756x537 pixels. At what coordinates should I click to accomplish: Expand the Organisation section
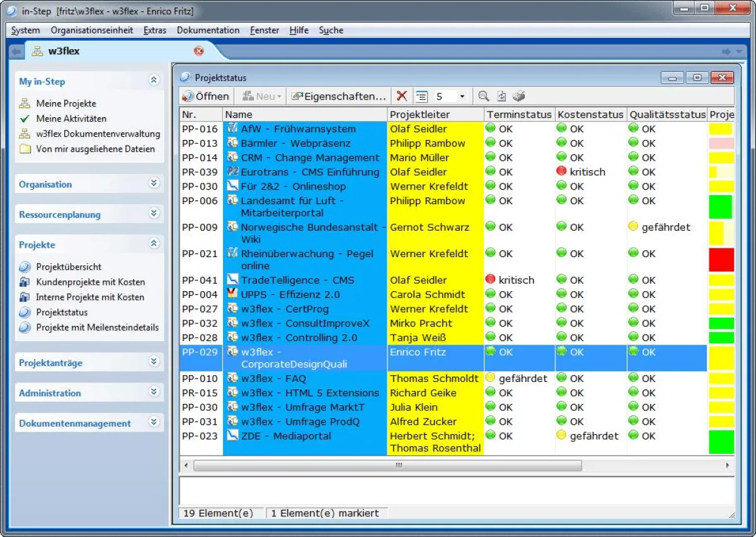(x=154, y=183)
